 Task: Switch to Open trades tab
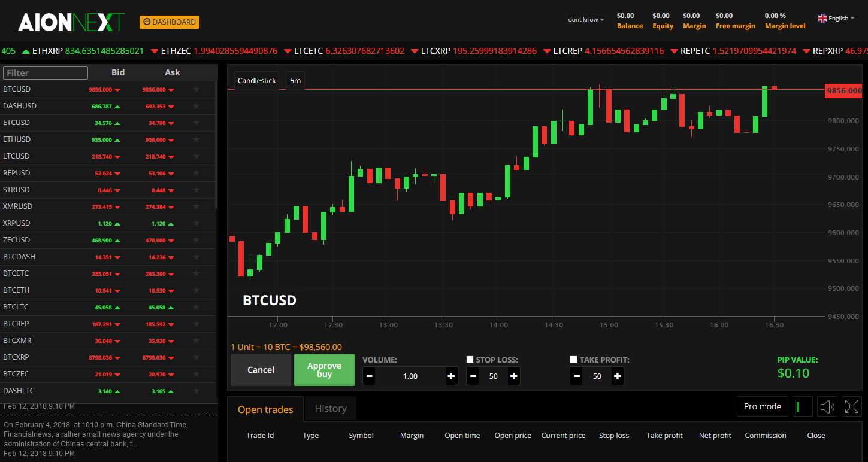click(x=265, y=409)
